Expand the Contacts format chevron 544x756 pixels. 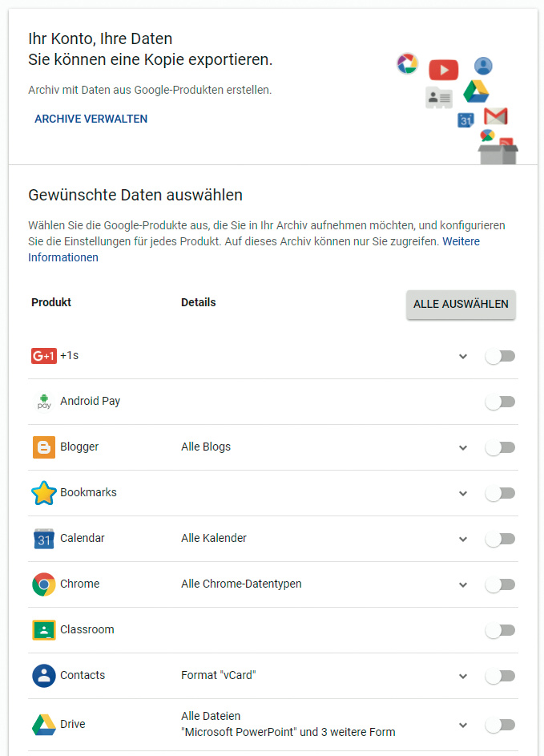tap(463, 676)
